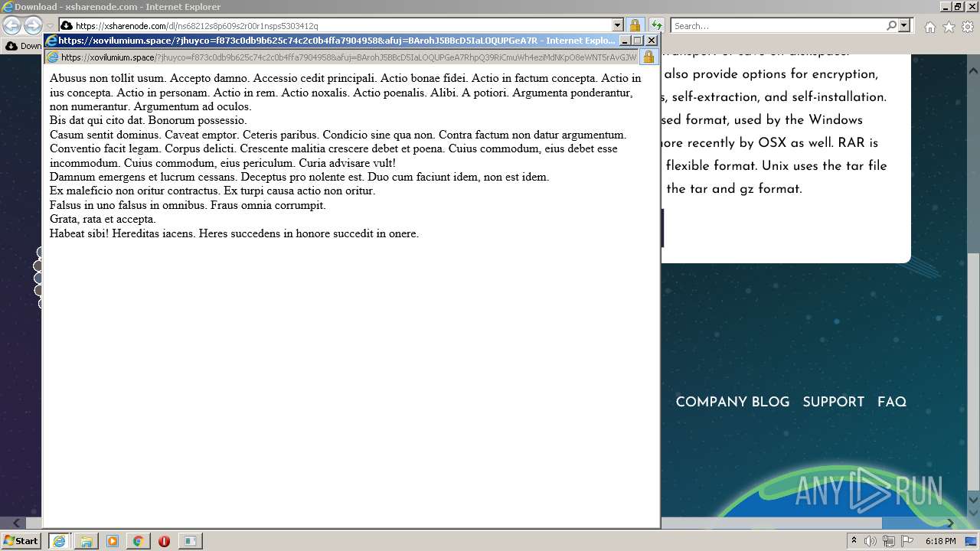This screenshot has height=551, width=980.
Task: Open SUPPORT footer link
Action: tap(833, 402)
